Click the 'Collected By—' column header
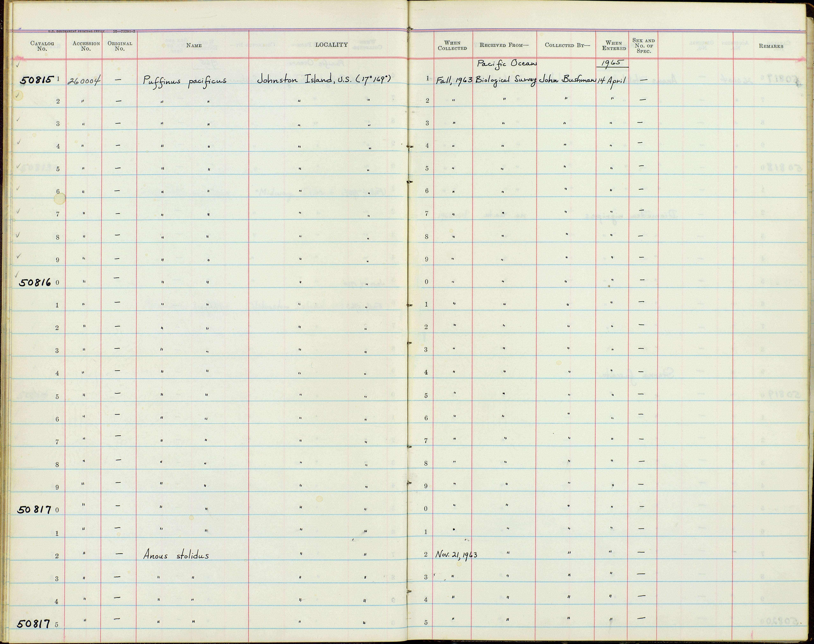814x644 pixels. click(x=567, y=45)
